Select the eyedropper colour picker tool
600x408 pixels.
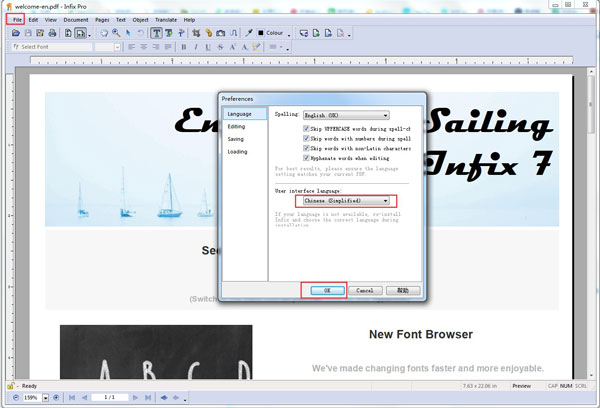pos(249,33)
